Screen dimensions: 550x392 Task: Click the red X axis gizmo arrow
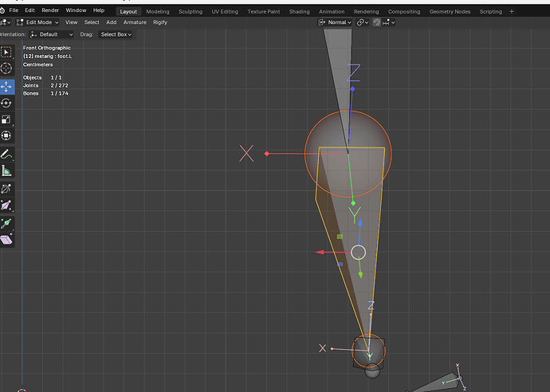click(320, 252)
